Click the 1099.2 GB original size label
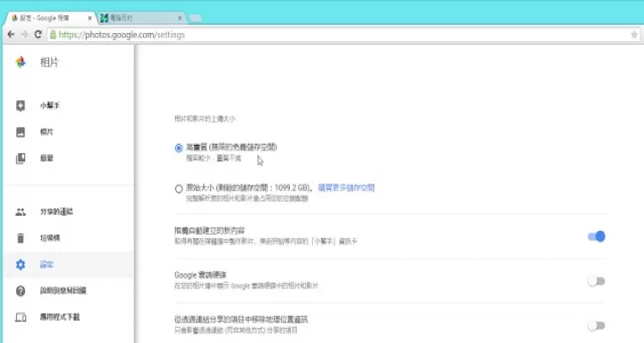This screenshot has height=343, width=644. click(249, 188)
